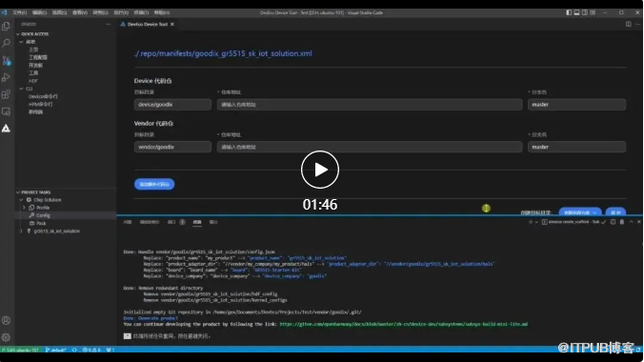Expand the Profile tree node
The image size is (644, 362).
(24, 208)
